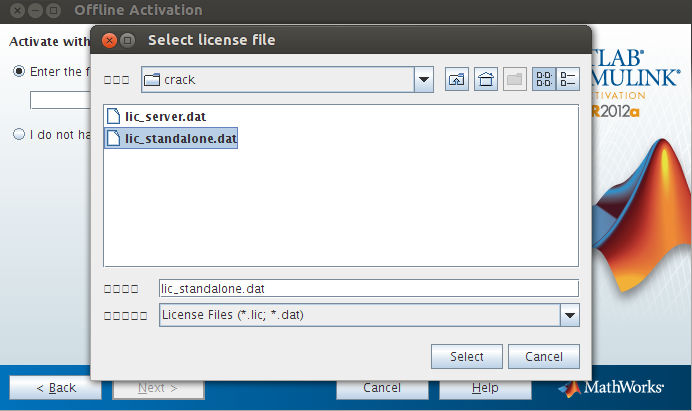The height and width of the screenshot is (411, 692).
Task: Toggle the Select license file dialog's maximize button
Action: 128,41
